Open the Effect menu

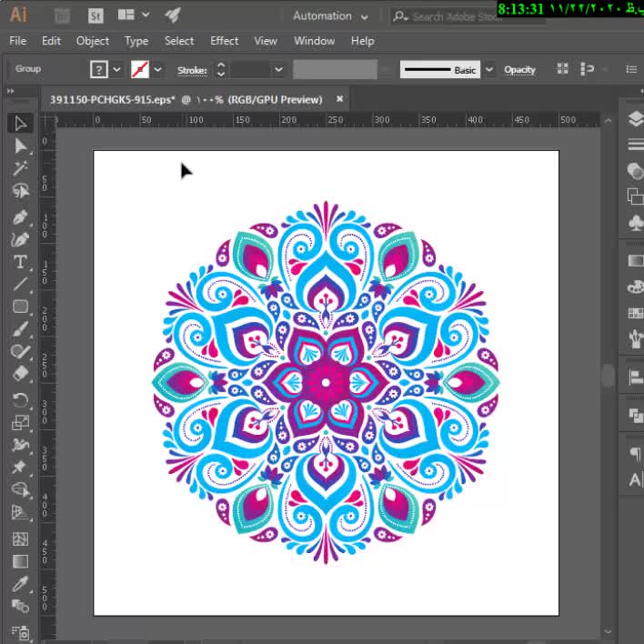224,41
